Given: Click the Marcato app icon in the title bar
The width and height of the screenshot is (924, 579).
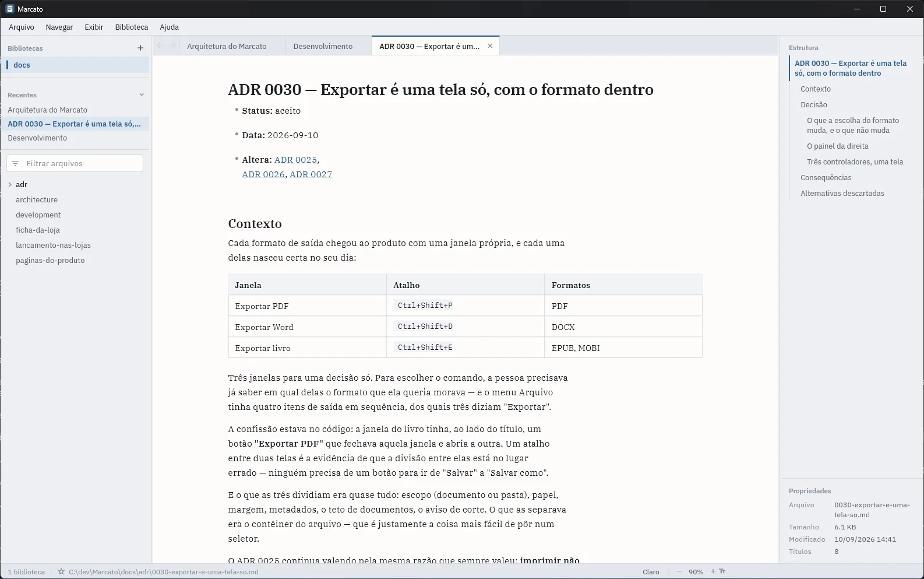Looking at the screenshot, I should tap(10, 9).
